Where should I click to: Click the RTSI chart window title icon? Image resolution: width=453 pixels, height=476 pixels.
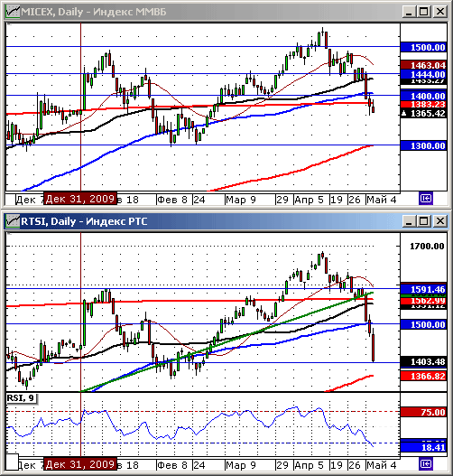click(13, 221)
